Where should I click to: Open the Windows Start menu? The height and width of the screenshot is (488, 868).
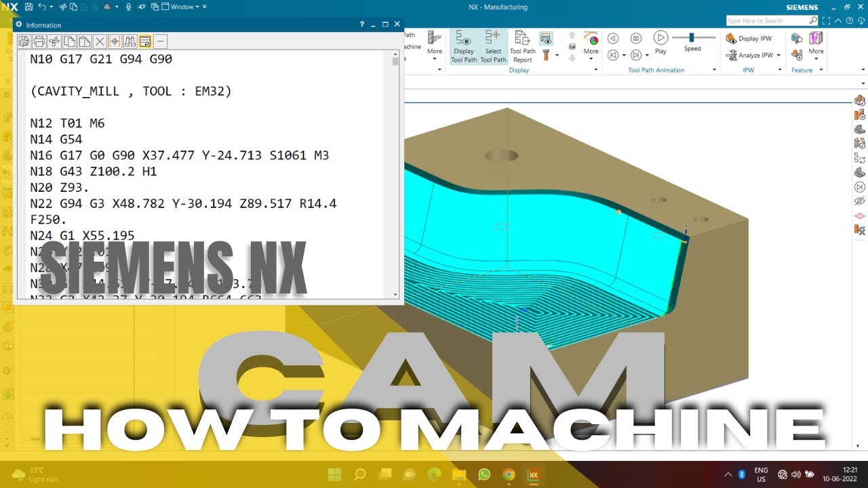(x=335, y=474)
